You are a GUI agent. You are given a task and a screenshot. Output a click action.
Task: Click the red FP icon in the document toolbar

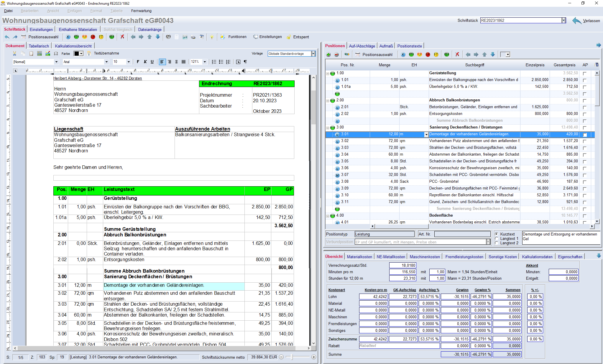[x=93, y=37]
